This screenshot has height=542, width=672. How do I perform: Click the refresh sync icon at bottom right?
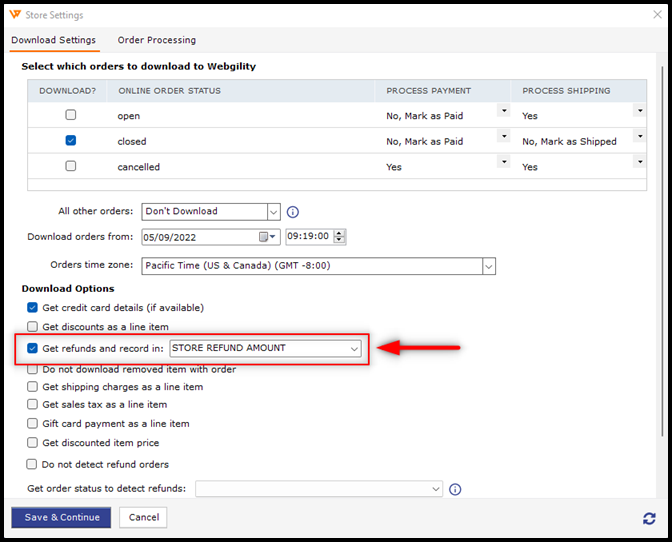point(649,518)
